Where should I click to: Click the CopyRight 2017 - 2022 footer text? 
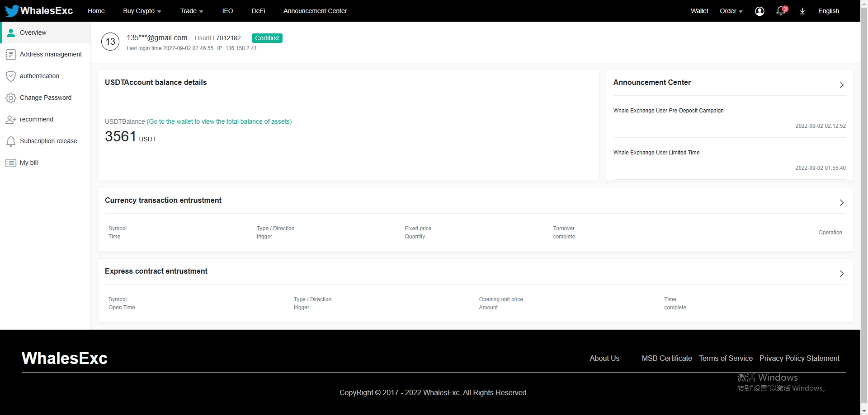(434, 393)
